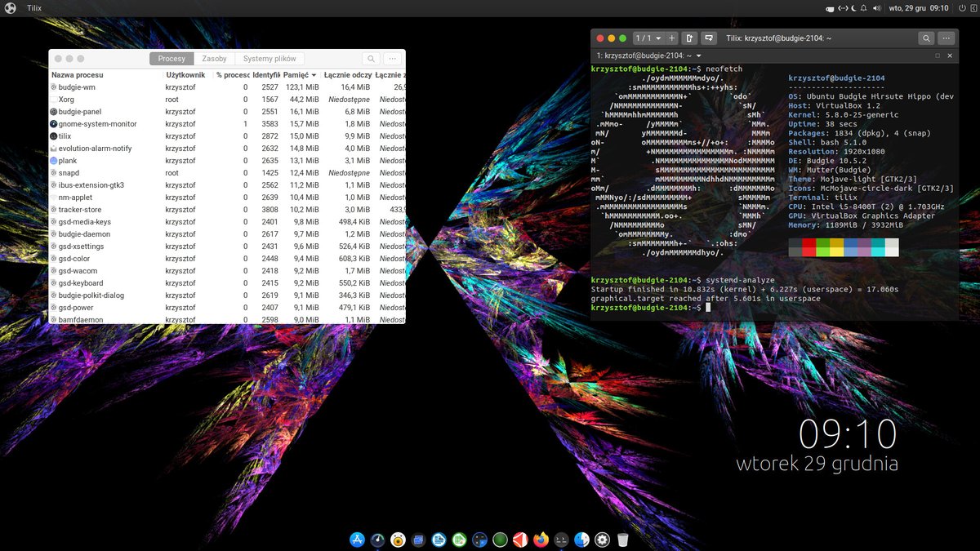Image resolution: width=980 pixels, height=551 pixels.
Task: Open the Raven sidebar icon at panel edge
Action: click(x=972, y=8)
